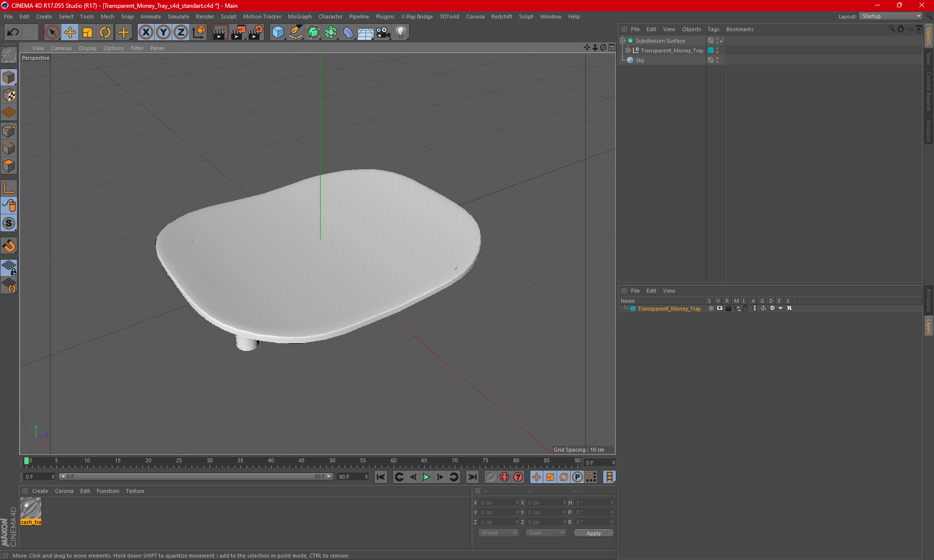934x560 pixels.
Task: Toggle viewport maximize icon
Action: pyautogui.click(x=611, y=48)
